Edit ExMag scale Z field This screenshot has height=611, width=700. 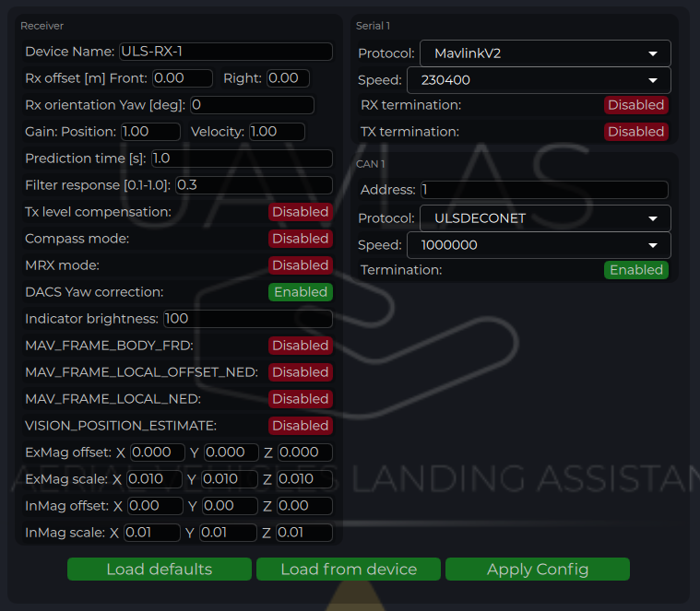[305, 479]
